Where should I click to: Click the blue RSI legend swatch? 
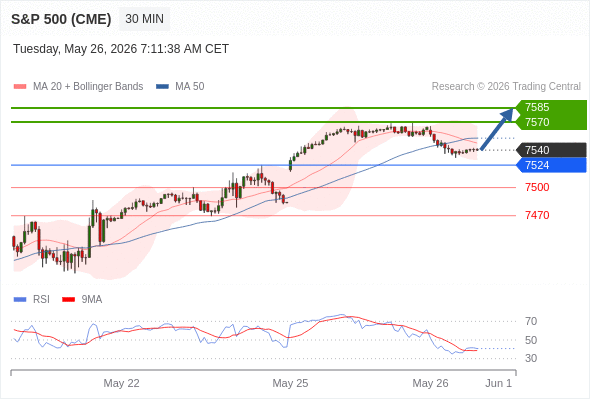(x=20, y=300)
